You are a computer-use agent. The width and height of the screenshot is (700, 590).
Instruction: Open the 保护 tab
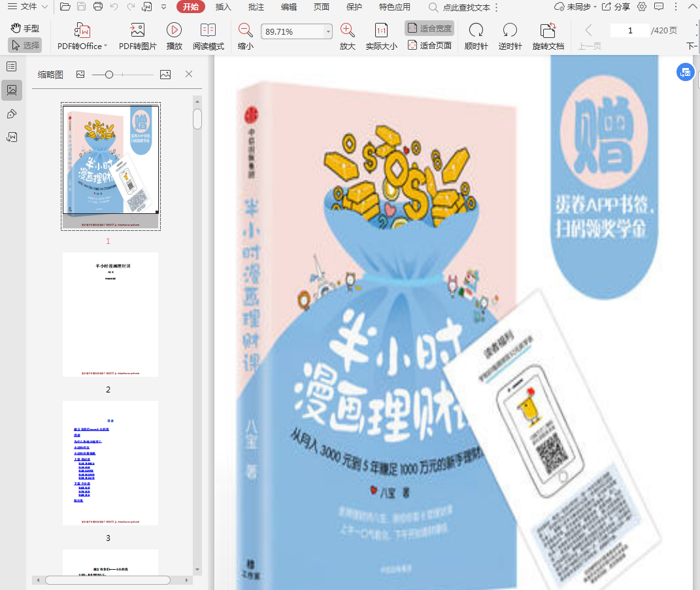point(354,7)
